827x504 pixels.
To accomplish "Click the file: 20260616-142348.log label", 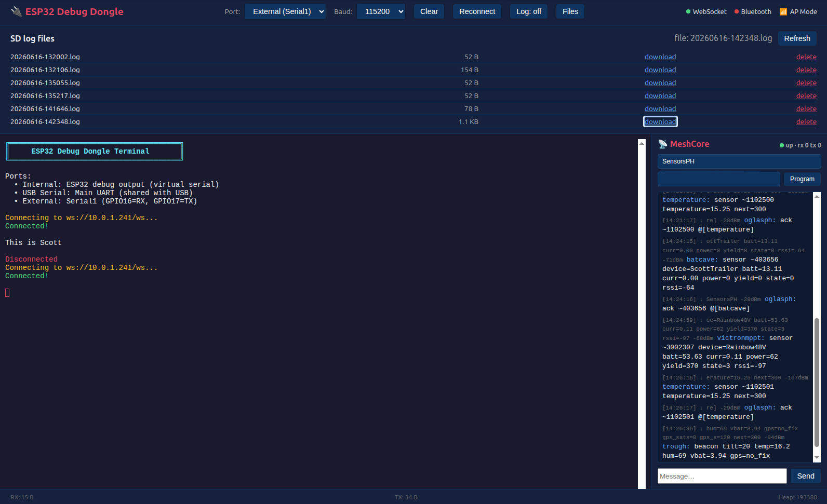I will (723, 38).
